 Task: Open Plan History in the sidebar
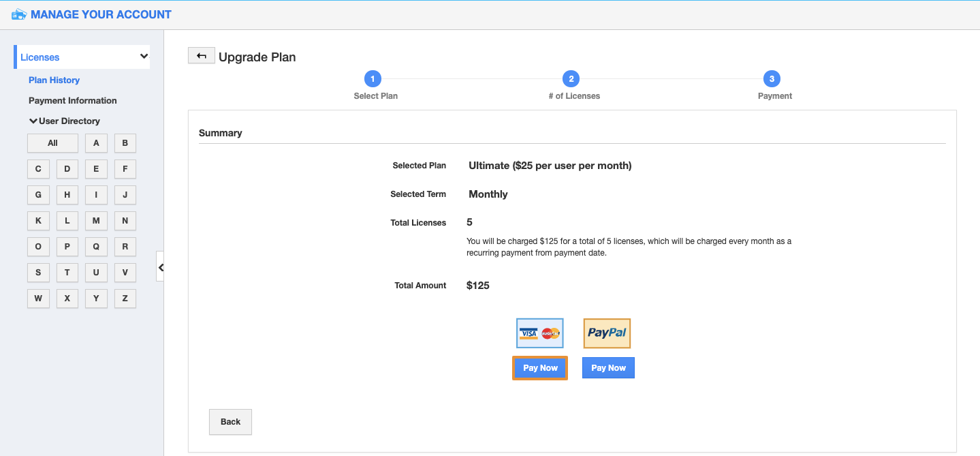tap(54, 80)
